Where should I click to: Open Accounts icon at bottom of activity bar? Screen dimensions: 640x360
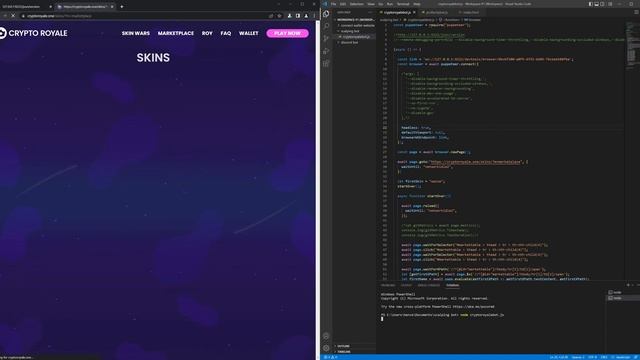(326, 336)
